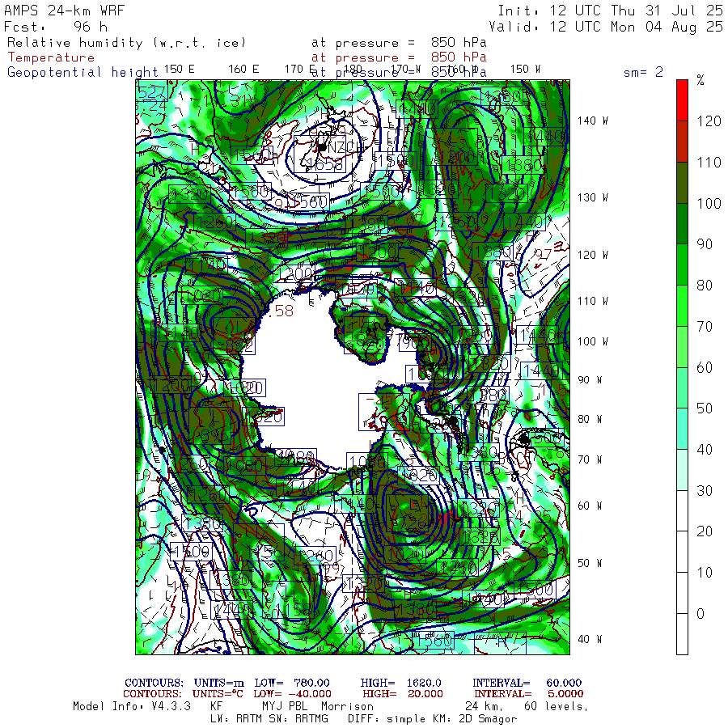Click the 'NZCH' station label on map
This screenshot has height=728, width=728.
pos(345,147)
